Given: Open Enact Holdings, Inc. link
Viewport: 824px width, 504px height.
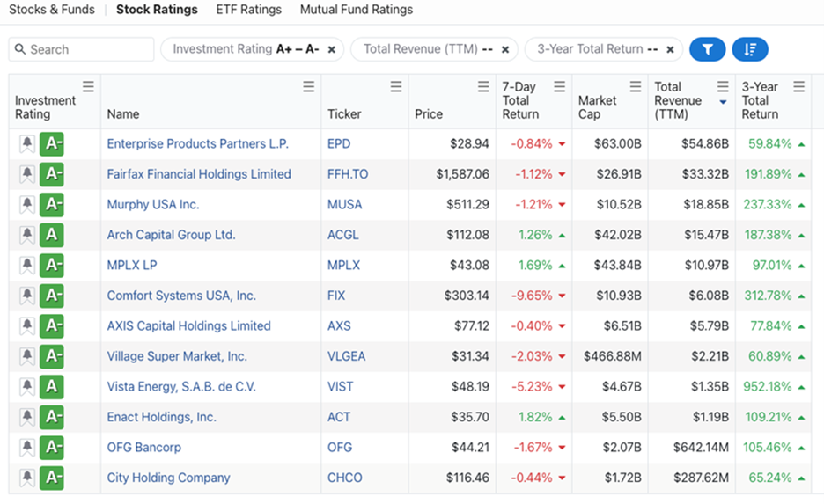Looking at the screenshot, I should click(x=161, y=418).
